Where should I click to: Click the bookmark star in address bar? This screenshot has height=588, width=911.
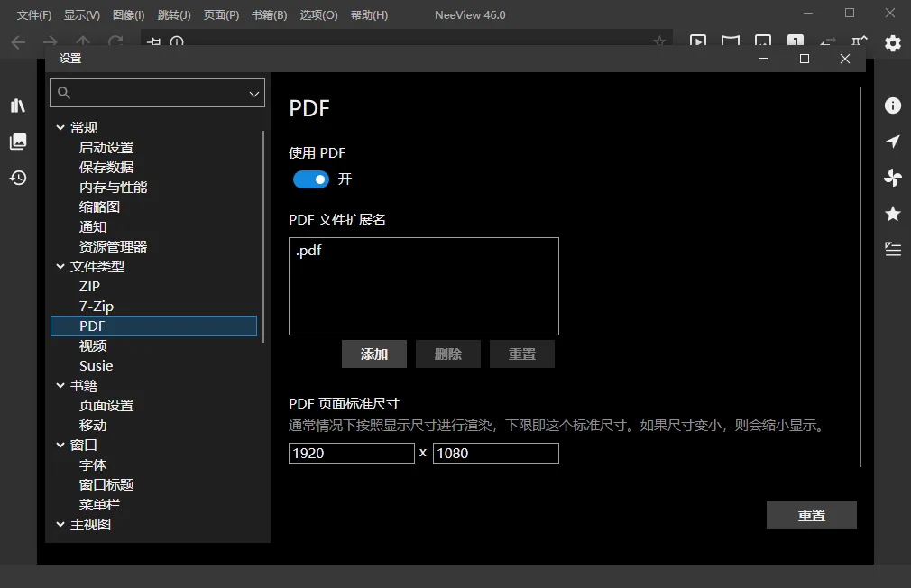(x=658, y=41)
